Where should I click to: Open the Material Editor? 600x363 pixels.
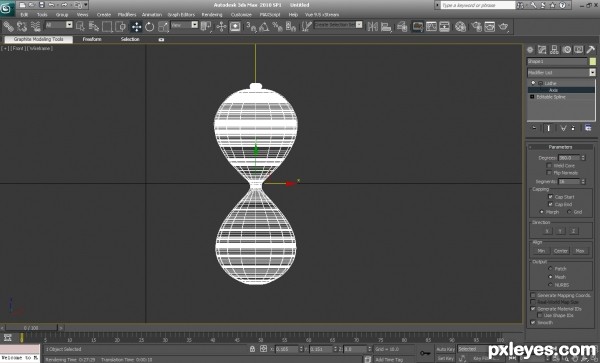pyautogui.click(x=460, y=26)
